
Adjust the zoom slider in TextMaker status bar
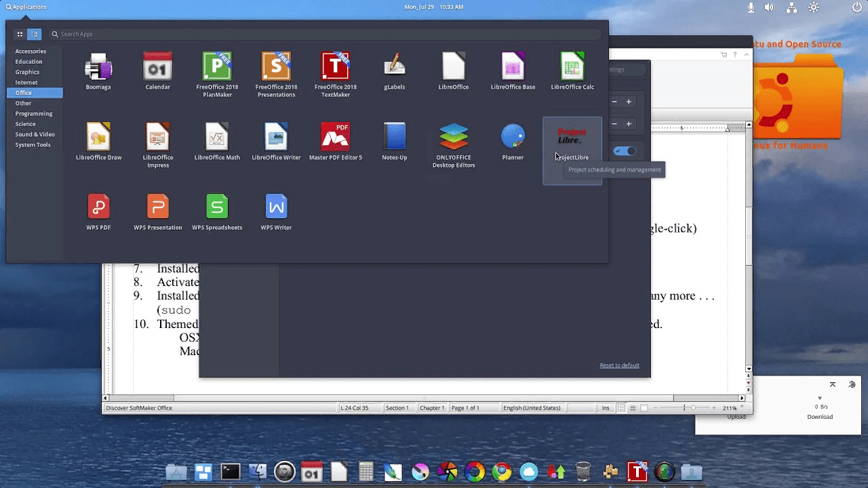click(692, 408)
